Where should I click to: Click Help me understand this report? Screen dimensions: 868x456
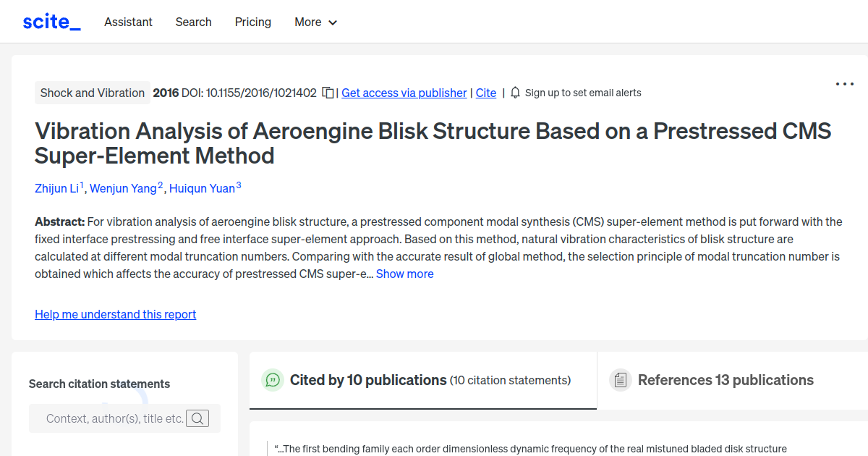[115, 314]
